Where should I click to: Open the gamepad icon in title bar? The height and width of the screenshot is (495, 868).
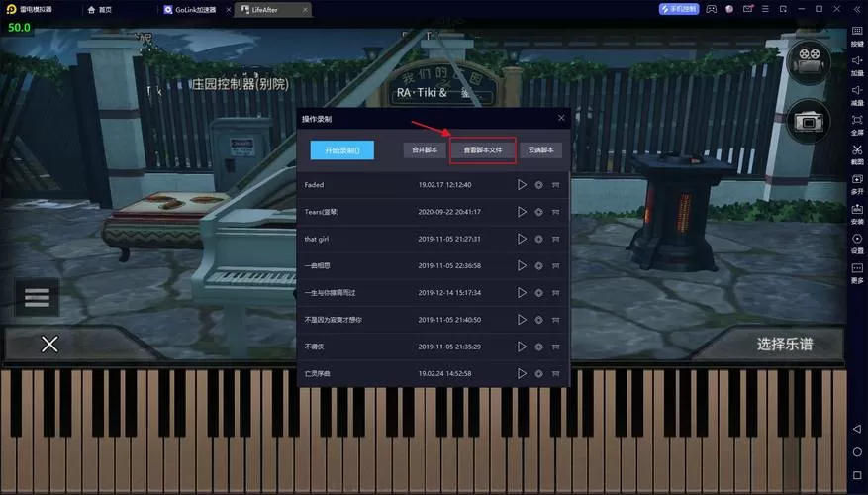pos(712,9)
